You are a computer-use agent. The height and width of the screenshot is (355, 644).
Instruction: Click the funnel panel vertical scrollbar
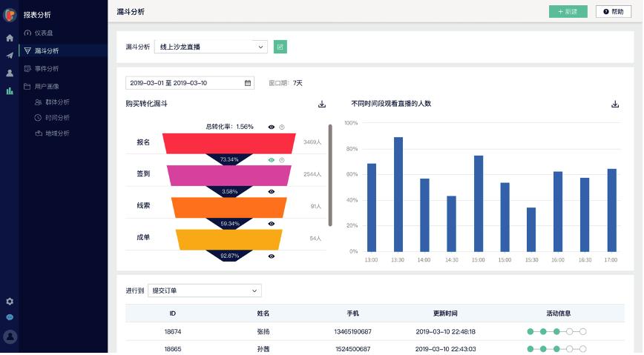point(330,175)
